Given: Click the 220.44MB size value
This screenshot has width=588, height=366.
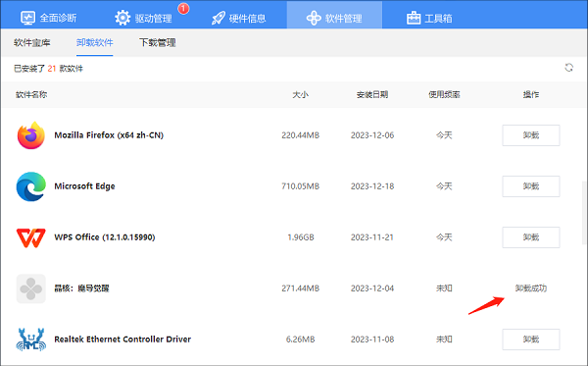Looking at the screenshot, I should (301, 135).
